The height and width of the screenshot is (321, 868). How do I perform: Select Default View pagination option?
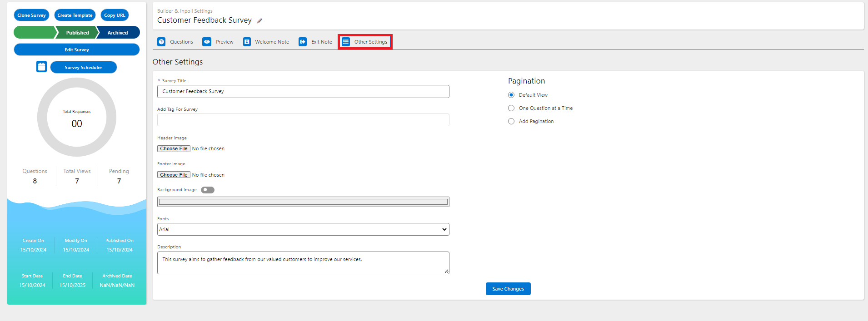(x=511, y=95)
